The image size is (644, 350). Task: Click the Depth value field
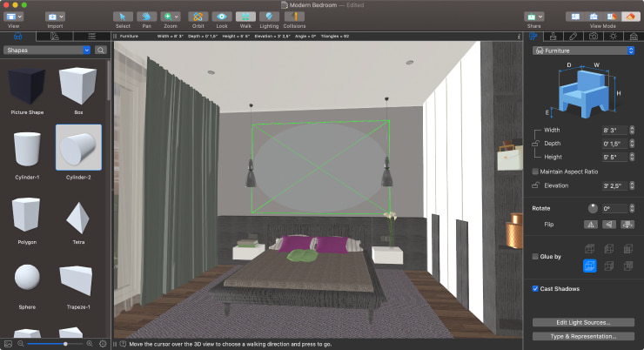[x=614, y=144]
